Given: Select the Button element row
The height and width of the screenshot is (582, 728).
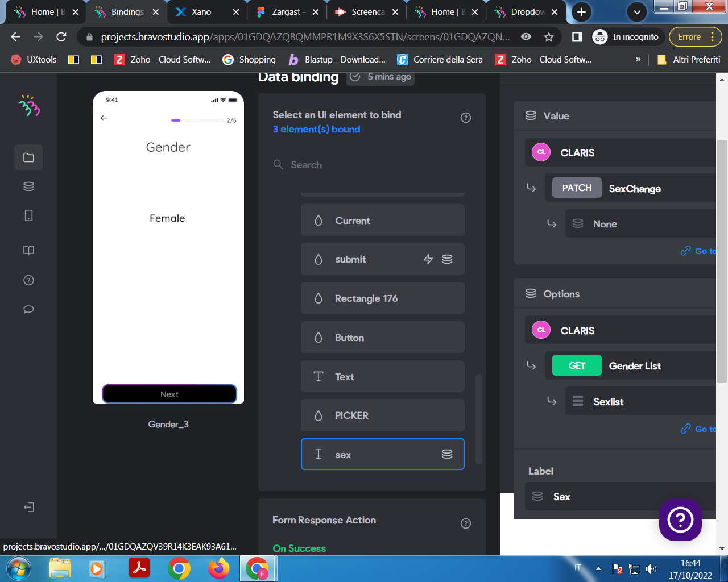Looking at the screenshot, I should click(x=383, y=337).
